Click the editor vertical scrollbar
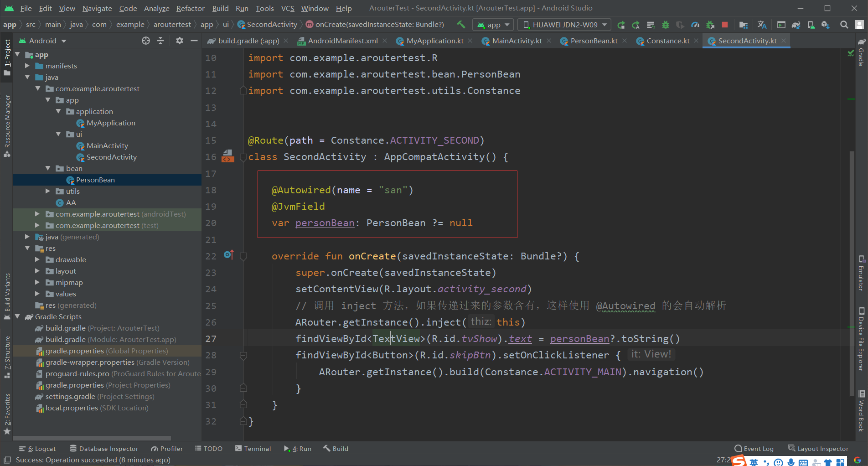This screenshot has width=868, height=466. (852, 274)
